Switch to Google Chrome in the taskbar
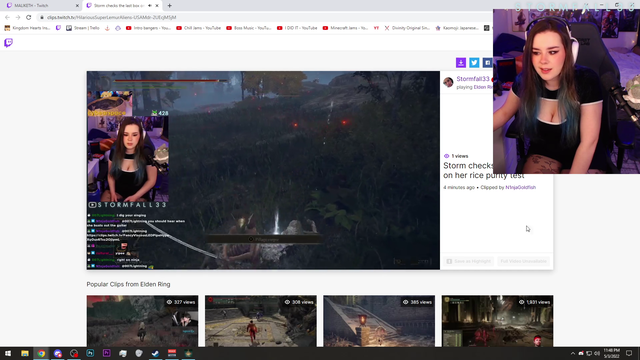The image size is (640, 360). [41, 353]
